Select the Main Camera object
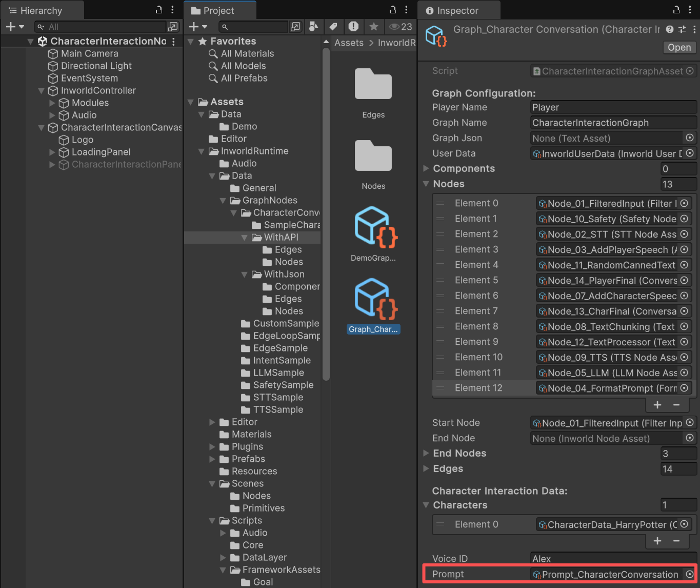The image size is (700, 588). pyautogui.click(x=89, y=53)
